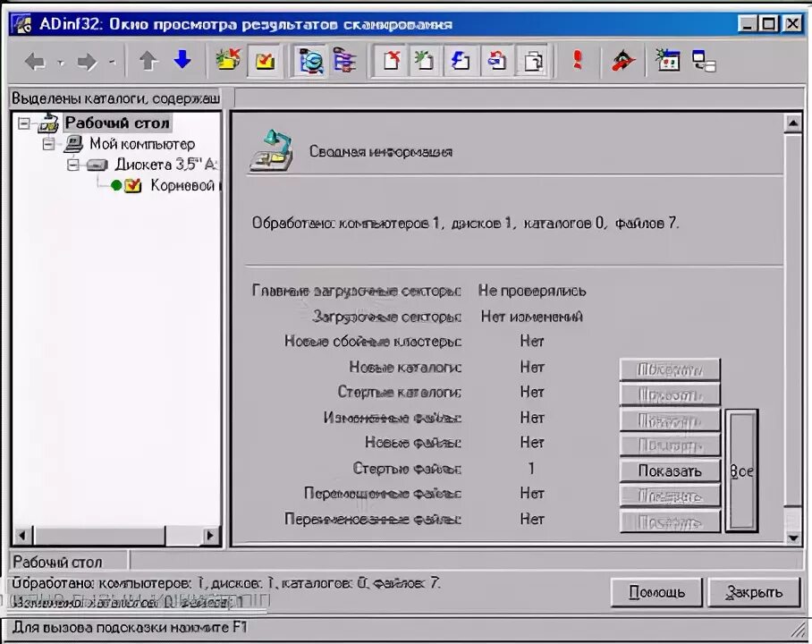Click the value 1 for Стертые файлы

coord(531,469)
